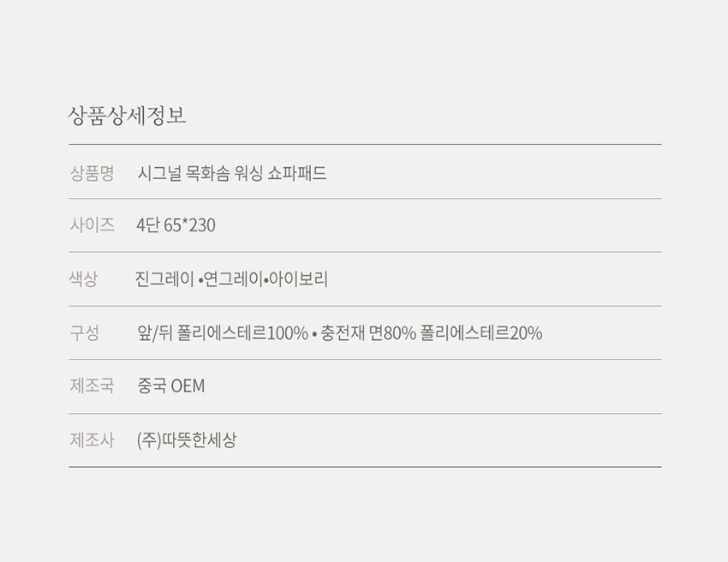The width and height of the screenshot is (728, 562).
Task: Click the 제조국 row label
Action: pyautogui.click(x=92, y=386)
